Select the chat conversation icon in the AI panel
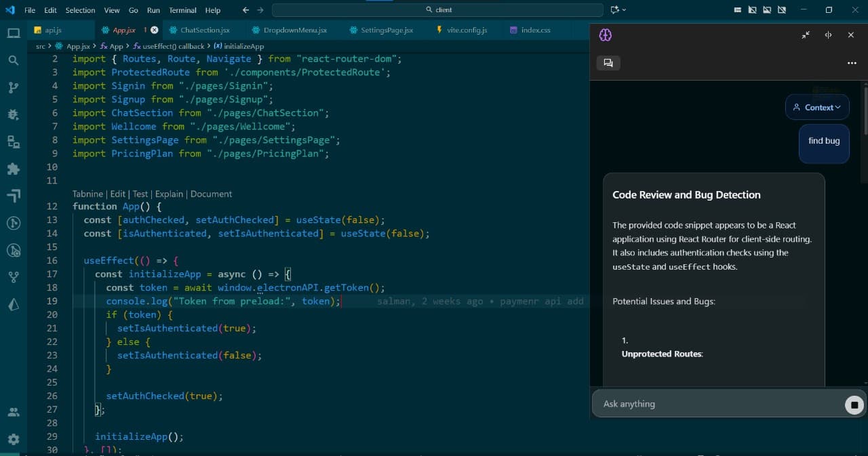 point(608,63)
